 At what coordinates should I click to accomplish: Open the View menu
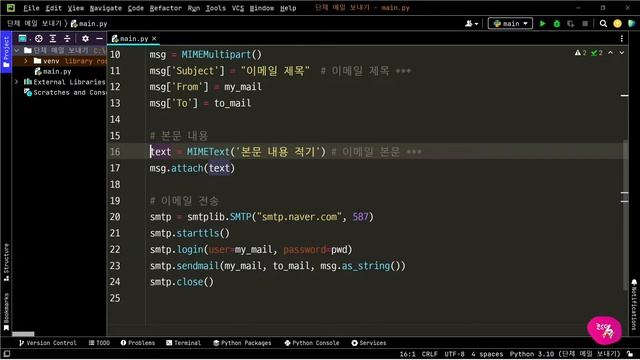[x=76, y=8]
